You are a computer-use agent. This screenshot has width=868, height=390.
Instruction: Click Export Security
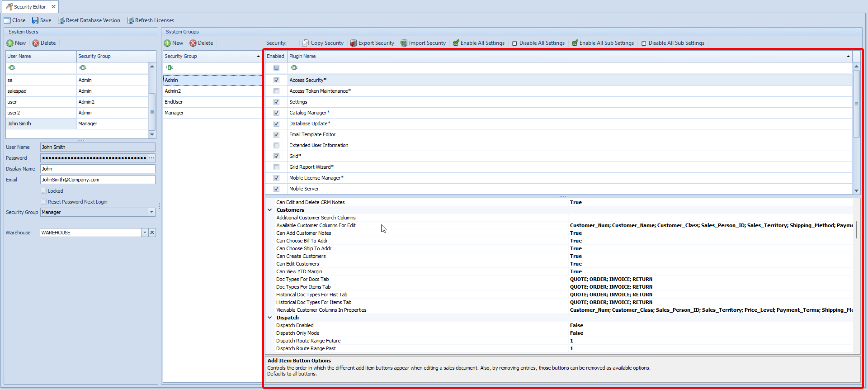[372, 43]
